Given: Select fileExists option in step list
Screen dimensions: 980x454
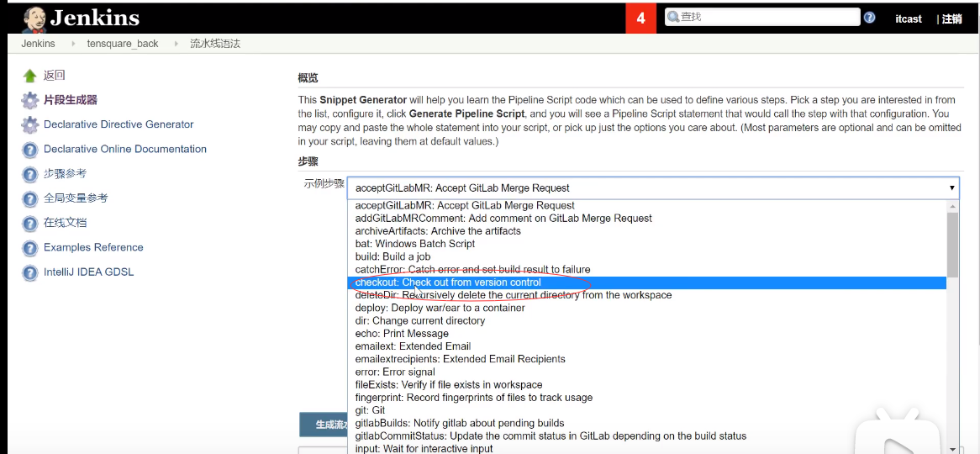Looking at the screenshot, I should point(647,384).
